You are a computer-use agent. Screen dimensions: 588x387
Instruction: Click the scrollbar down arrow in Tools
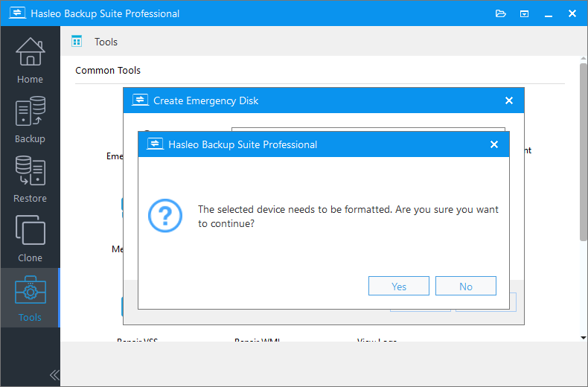583,337
